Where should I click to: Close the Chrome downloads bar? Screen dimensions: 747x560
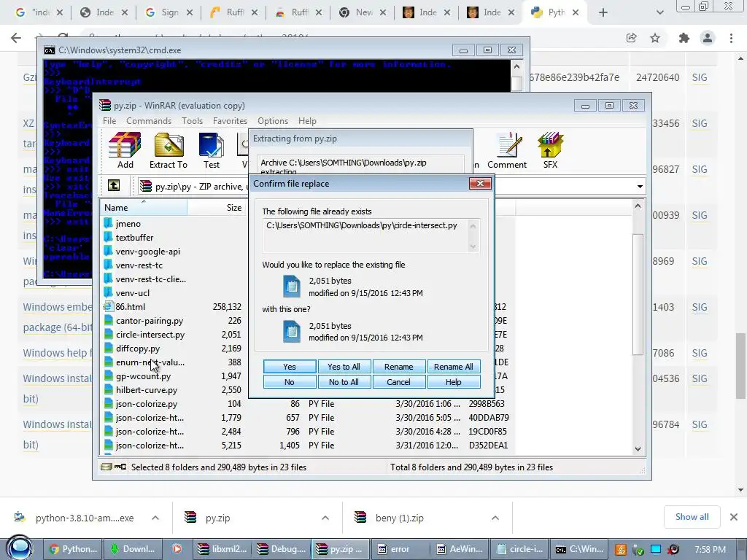coord(734,517)
